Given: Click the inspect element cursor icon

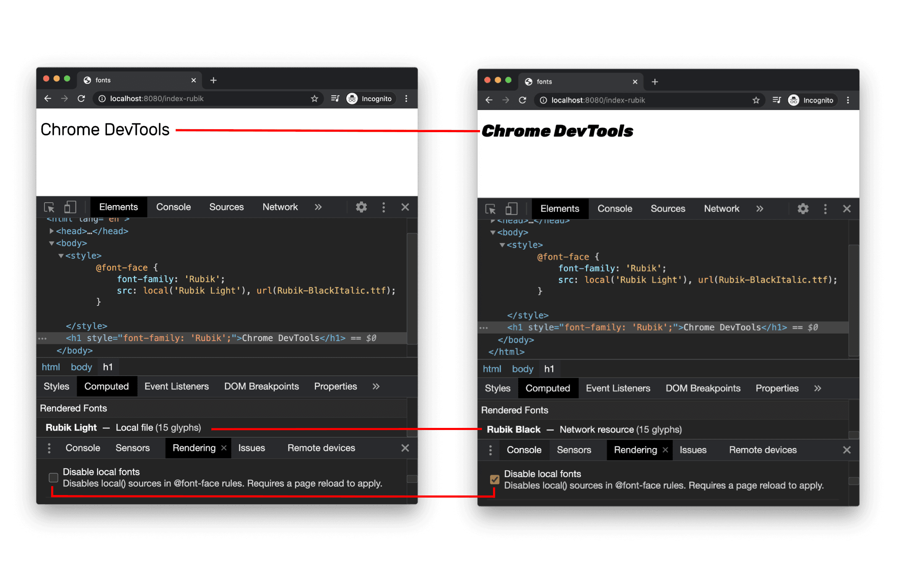Looking at the screenshot, I should (52, 207).
